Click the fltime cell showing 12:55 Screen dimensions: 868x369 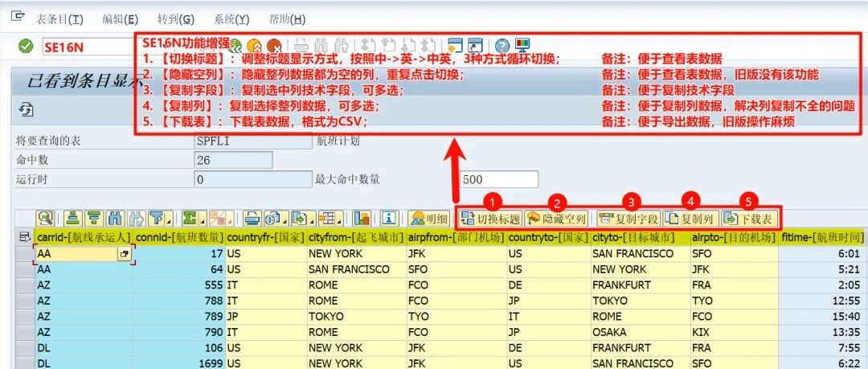(822, 301)
